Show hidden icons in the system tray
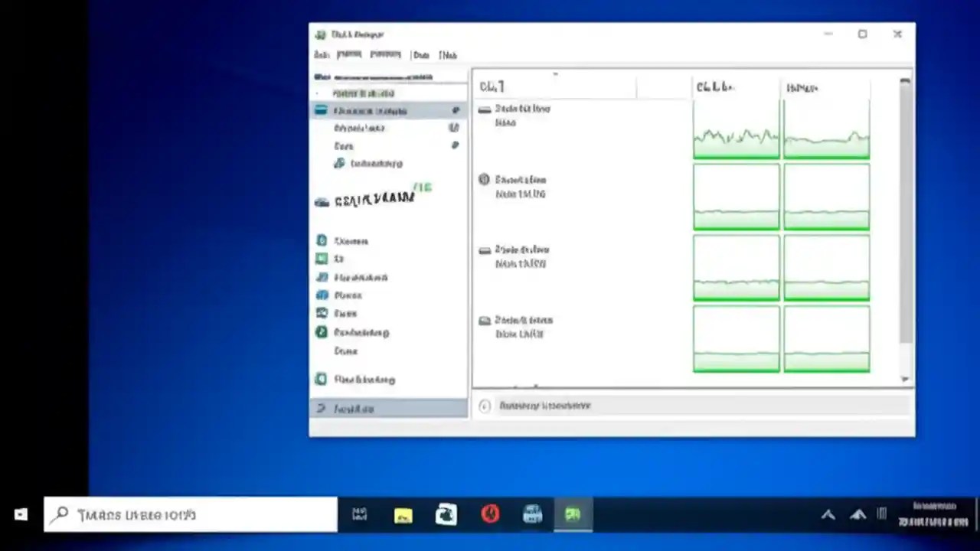The image size is (980, 551). coord(828,514)
